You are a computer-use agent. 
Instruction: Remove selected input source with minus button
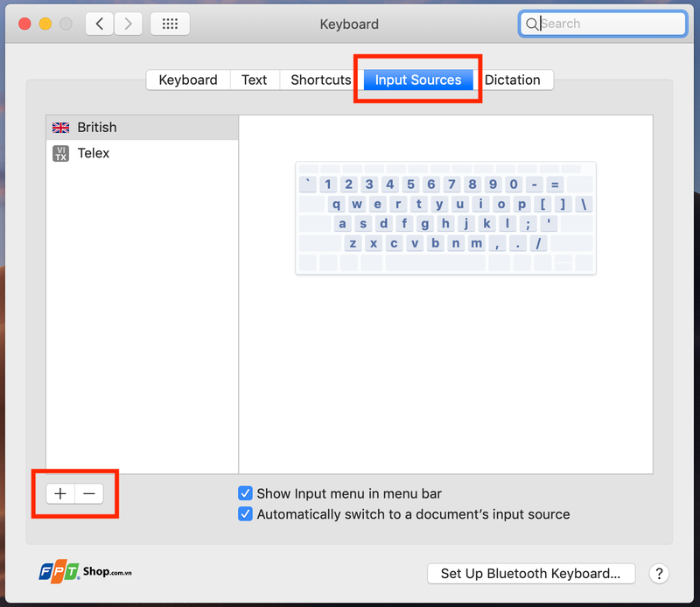point(89,493)
